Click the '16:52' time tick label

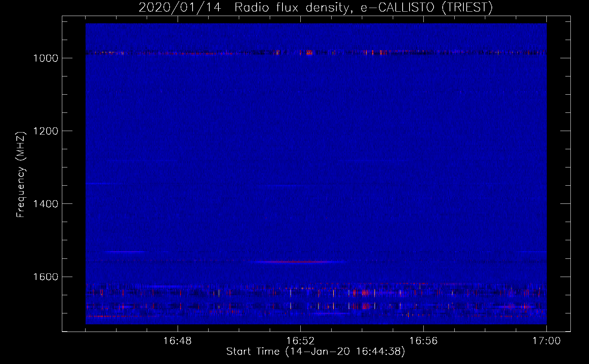click(x=300, y=341)
